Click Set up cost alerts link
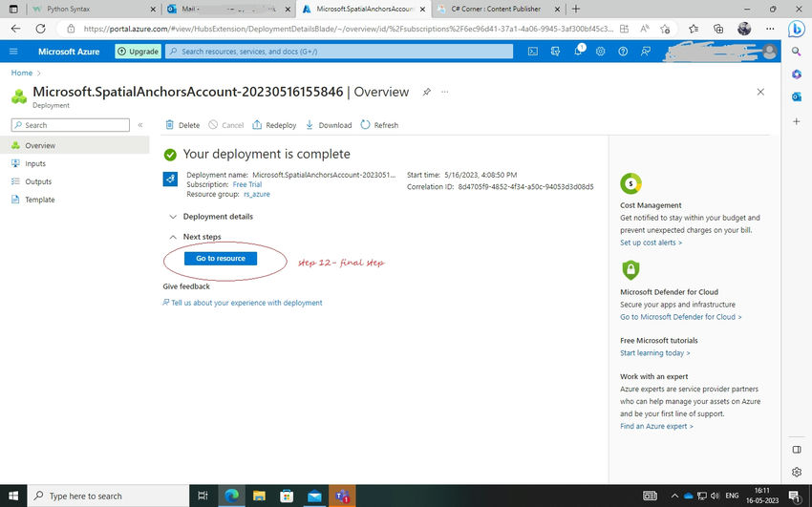812x507 pixels. click(651, 243)
